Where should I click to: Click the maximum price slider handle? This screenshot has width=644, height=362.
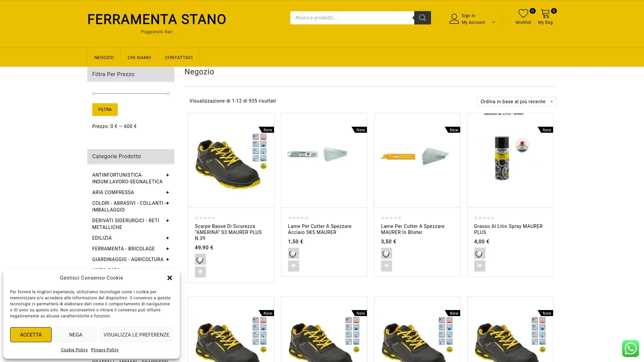tap(168, 94)
